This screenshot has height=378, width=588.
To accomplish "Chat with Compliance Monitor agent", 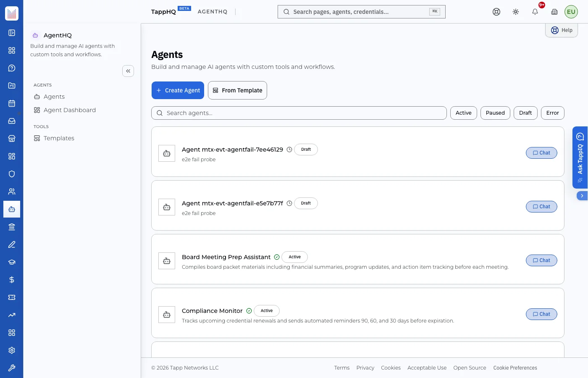I will (541, 314).
